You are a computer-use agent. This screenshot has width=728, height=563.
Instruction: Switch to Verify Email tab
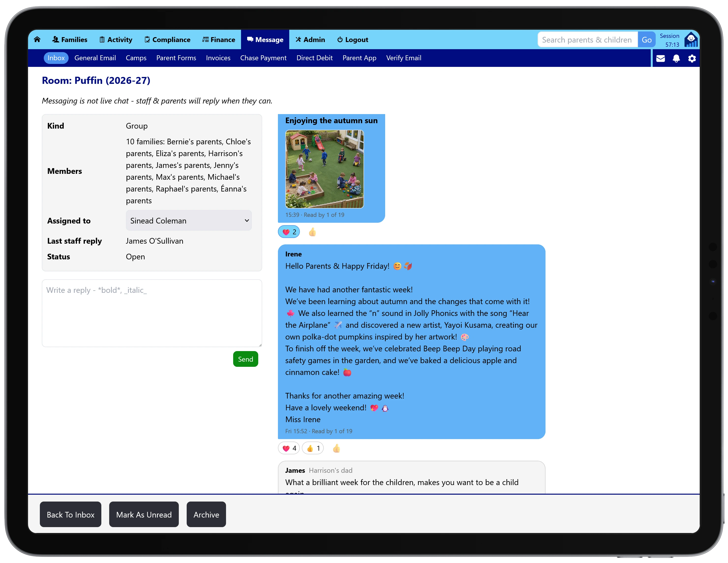coord(404,58)
